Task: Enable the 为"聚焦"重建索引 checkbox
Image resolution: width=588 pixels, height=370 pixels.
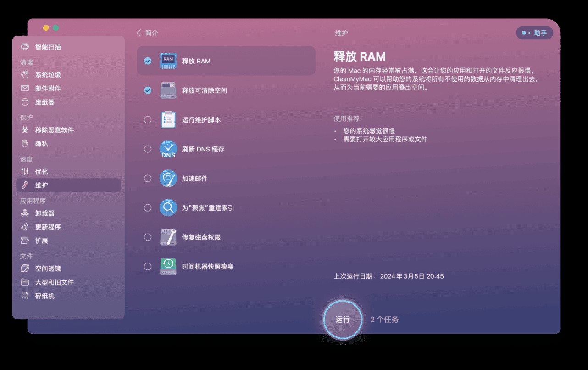Action: coord(148,208)
